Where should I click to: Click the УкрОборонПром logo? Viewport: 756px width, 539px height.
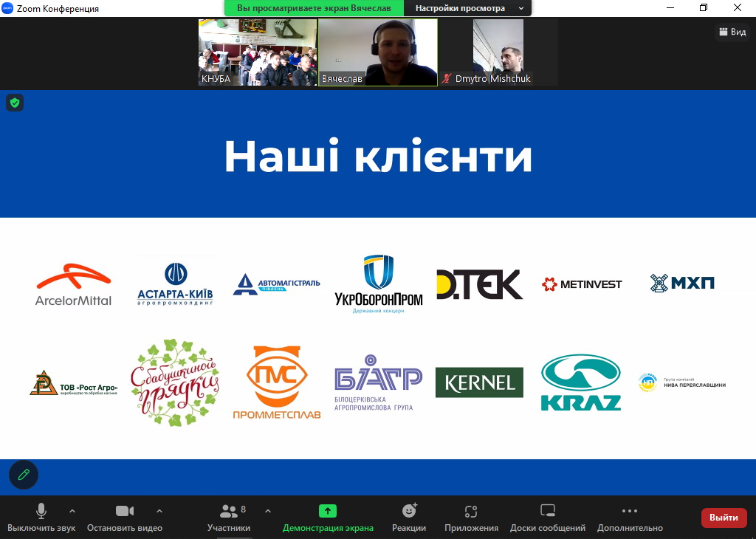(379, 284)
